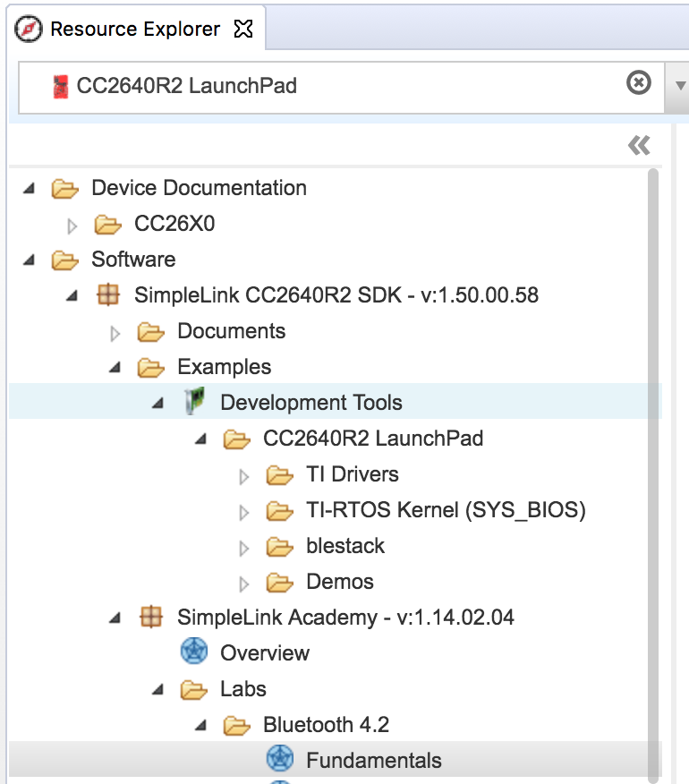
Task: Collapse the sidebar using the double-chevron
Action: tap(638, 143)
